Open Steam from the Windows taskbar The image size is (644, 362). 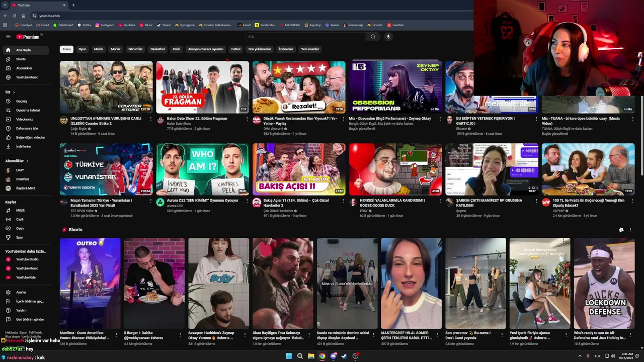(x=344, y=356)
